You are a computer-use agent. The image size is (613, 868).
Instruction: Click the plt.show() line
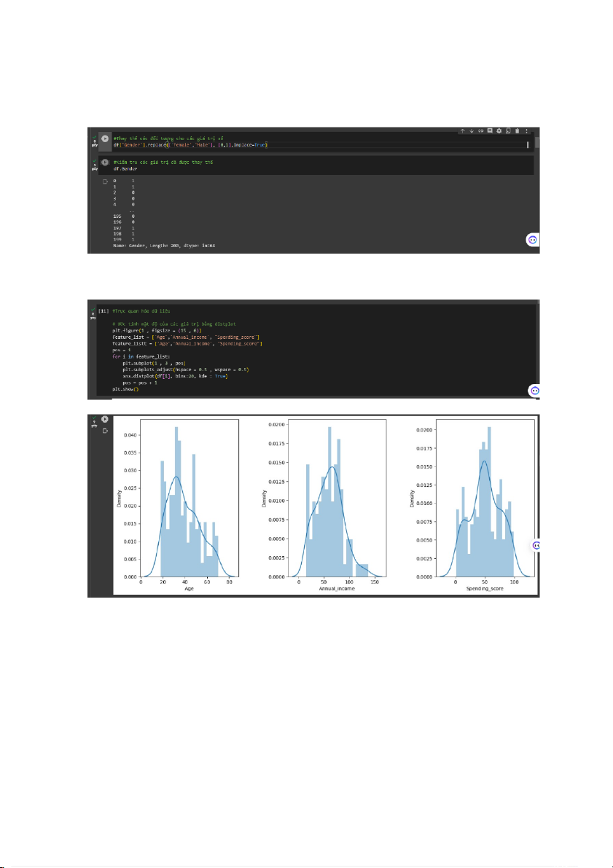pos(125,389)
